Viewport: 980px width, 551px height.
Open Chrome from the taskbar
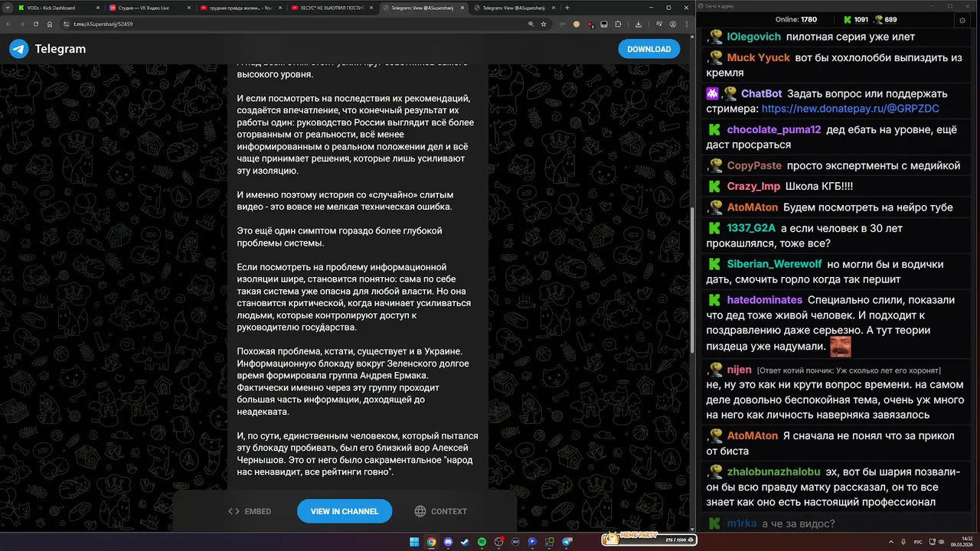431,542
